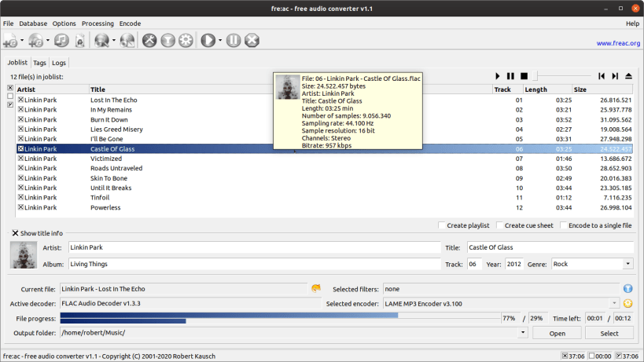The height and width of the screenshot is (362, 644).
Task: Open the filter funnel settings icon
Action: tap(167, 40)
